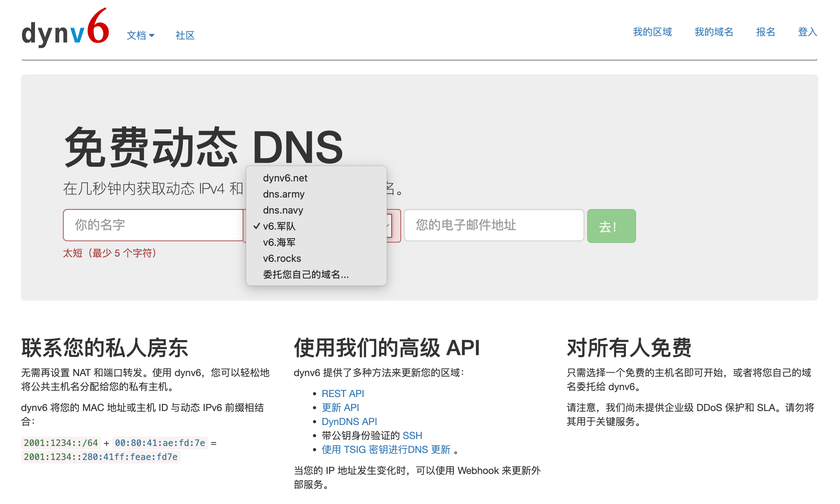Click the 报名 sign-up link

coord(766,32)
